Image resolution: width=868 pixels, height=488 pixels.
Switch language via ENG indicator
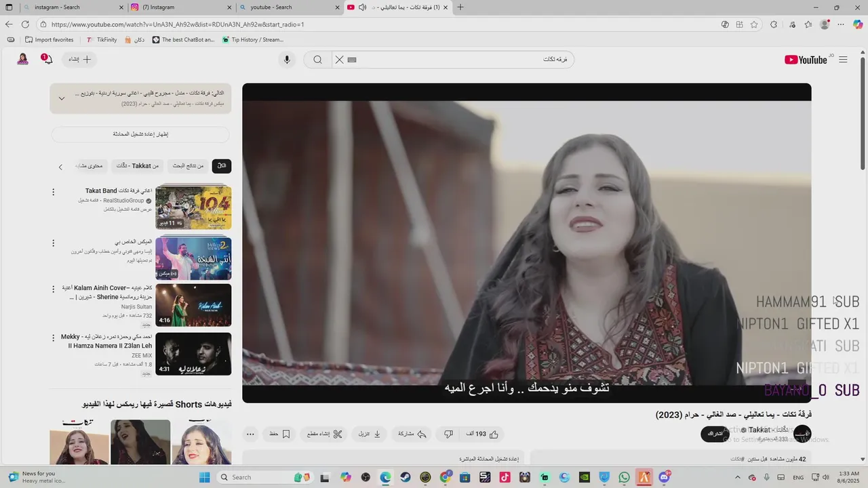pos(799,477)
